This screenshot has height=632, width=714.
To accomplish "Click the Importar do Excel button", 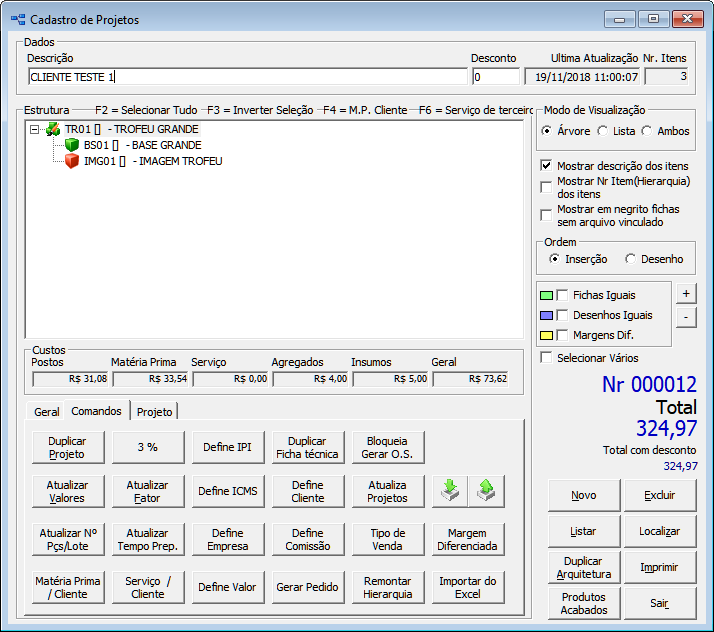I will pos(467,587).
